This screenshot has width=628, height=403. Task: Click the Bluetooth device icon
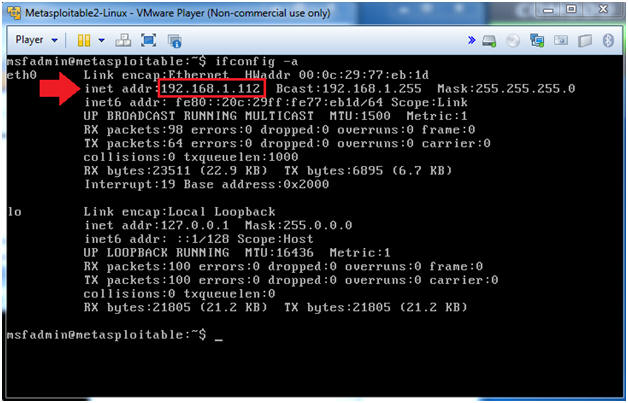point(608,40)
